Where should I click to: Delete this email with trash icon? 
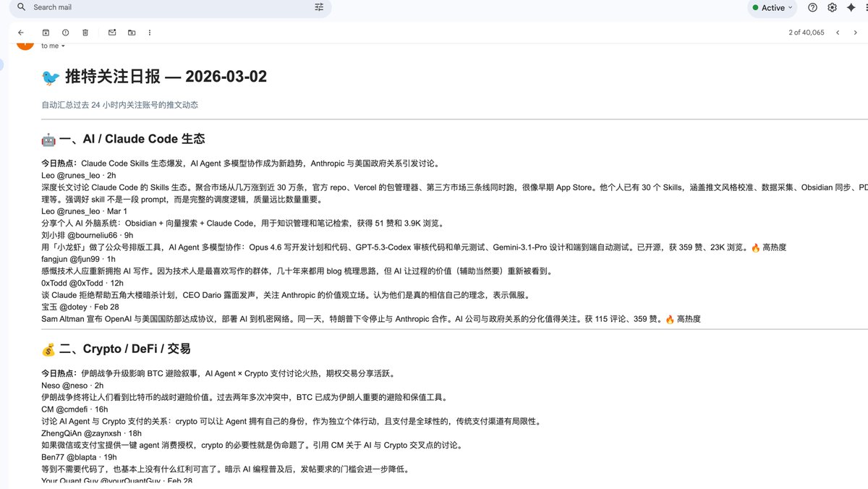85,33
